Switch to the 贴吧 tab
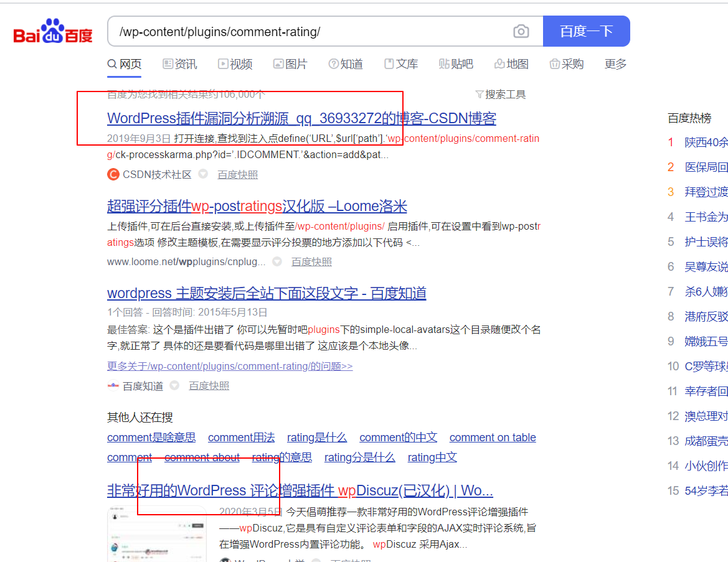Image resolution: width=728 pixels, height=562 pixels. pyautogui.click(x=456, y=63)
